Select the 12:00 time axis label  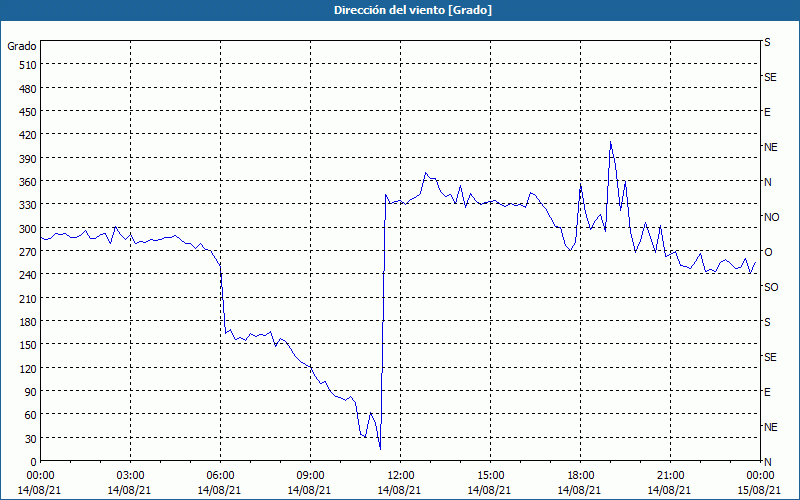400,476
